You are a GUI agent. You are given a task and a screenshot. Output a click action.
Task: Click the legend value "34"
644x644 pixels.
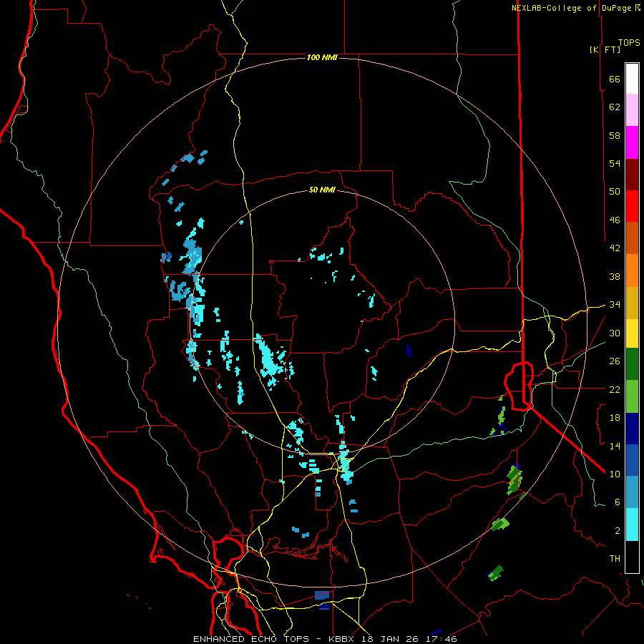(615, 305)
